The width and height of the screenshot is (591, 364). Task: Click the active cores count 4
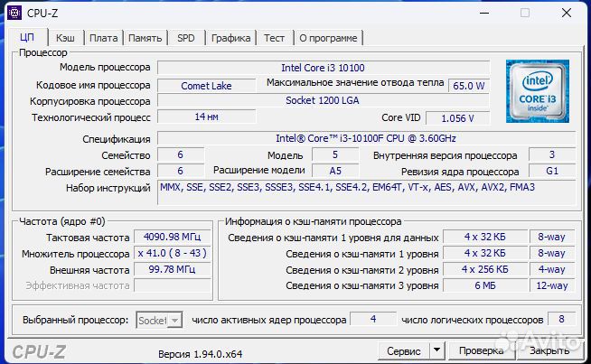point(373,319)
